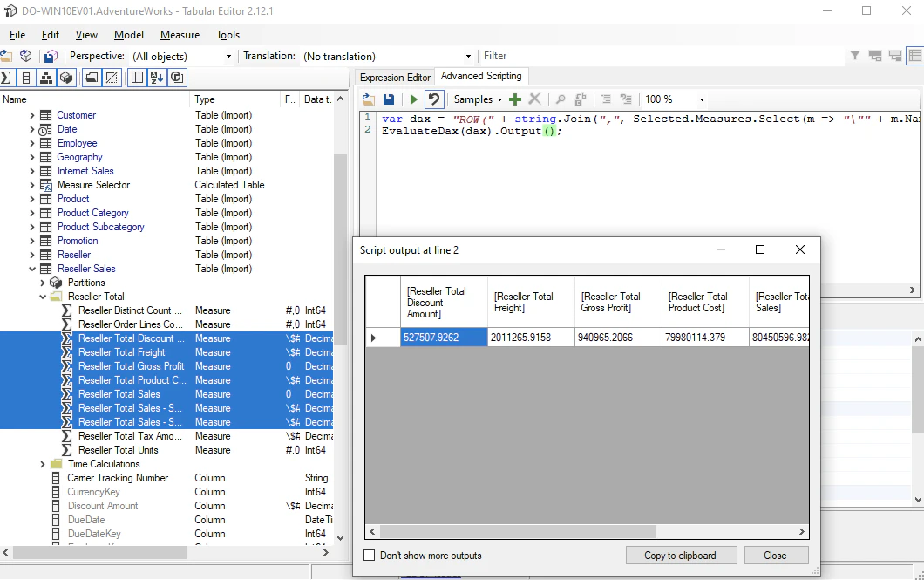
Task: Open the Model menu
Action: 128,35
